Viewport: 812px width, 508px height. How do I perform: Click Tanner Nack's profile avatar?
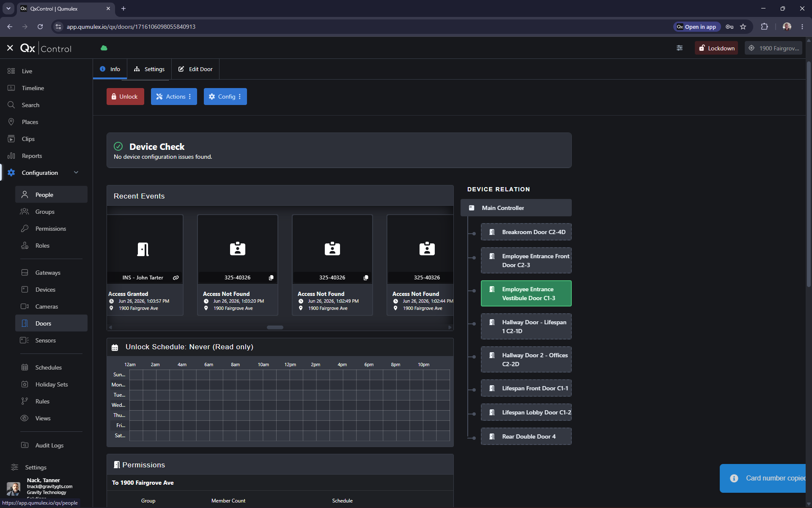[x=14, y=489]
